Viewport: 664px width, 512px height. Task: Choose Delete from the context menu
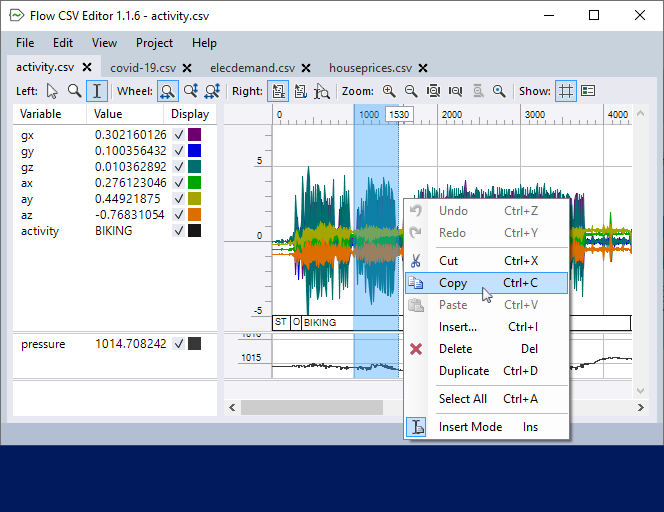[x=486, y=349]
